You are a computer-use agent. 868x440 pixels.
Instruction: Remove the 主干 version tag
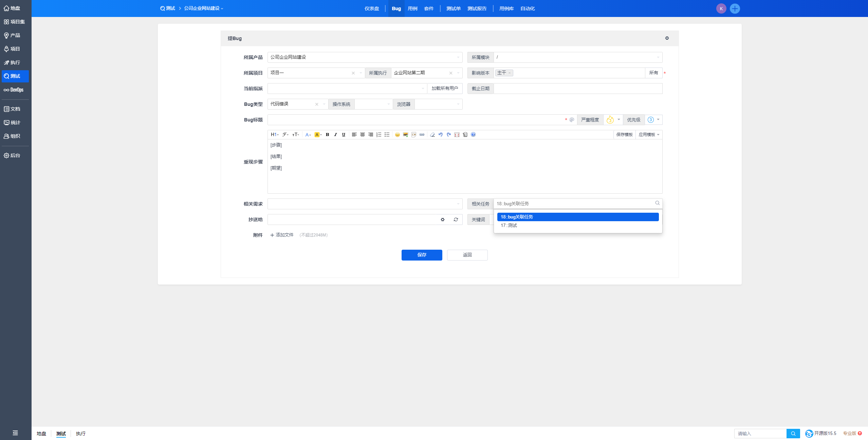[x=510, y=73]
